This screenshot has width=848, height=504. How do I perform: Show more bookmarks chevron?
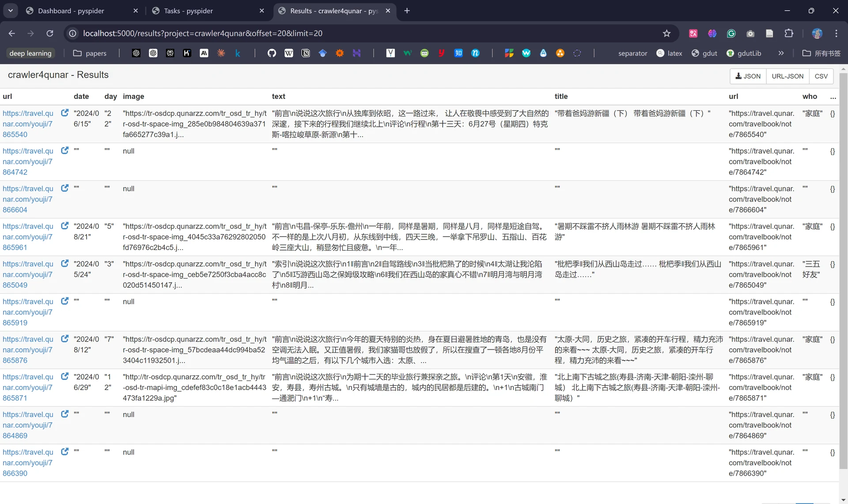tap(781, 53)
